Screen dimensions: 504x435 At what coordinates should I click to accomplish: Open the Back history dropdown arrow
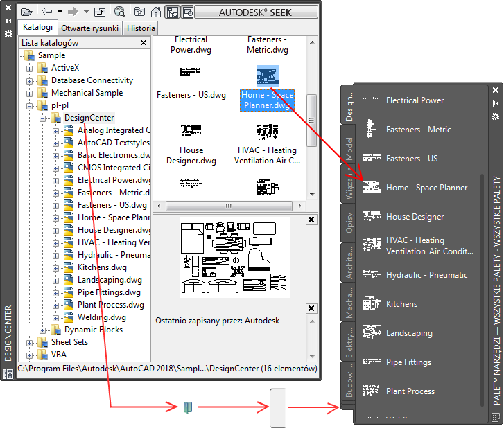(x=60, y=12)
